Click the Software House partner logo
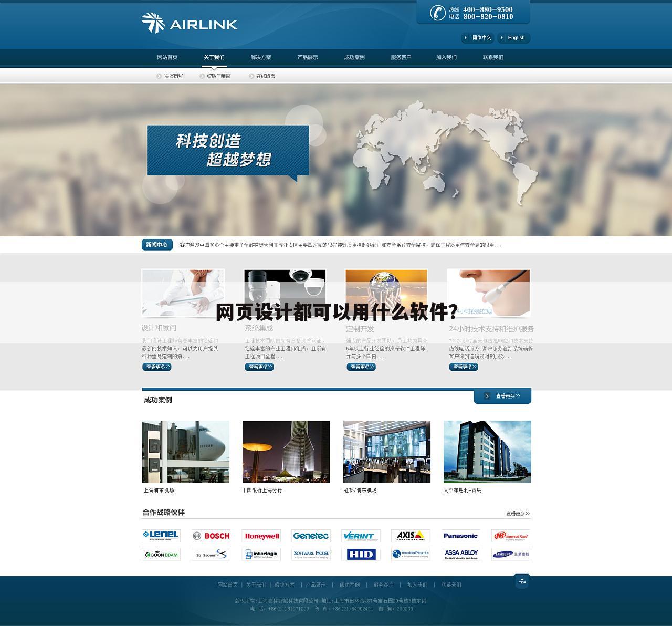This screenshot has width=672, height=626. click(311, 554)
